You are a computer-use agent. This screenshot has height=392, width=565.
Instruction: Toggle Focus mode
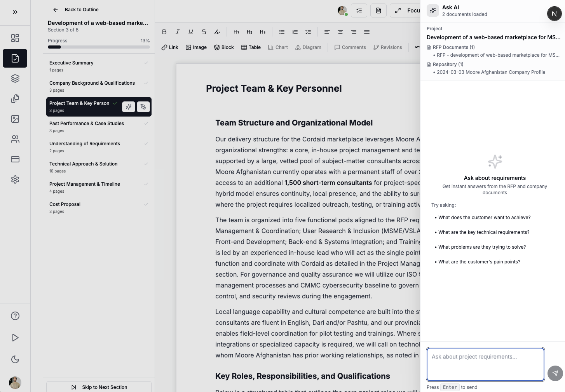point(405,11)
